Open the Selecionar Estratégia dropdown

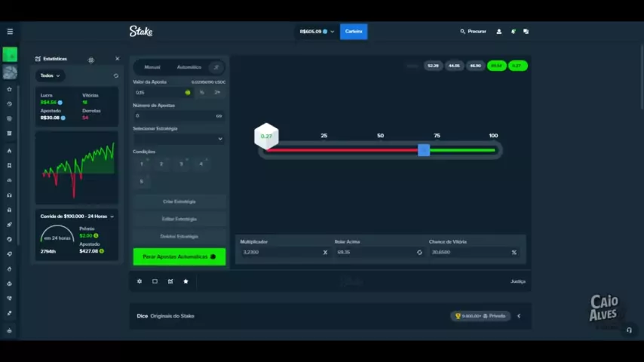pos(179,139)
